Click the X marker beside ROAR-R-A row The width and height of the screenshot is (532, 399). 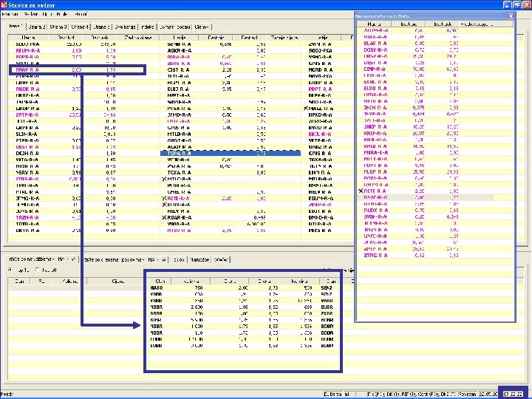coord(164,217)
